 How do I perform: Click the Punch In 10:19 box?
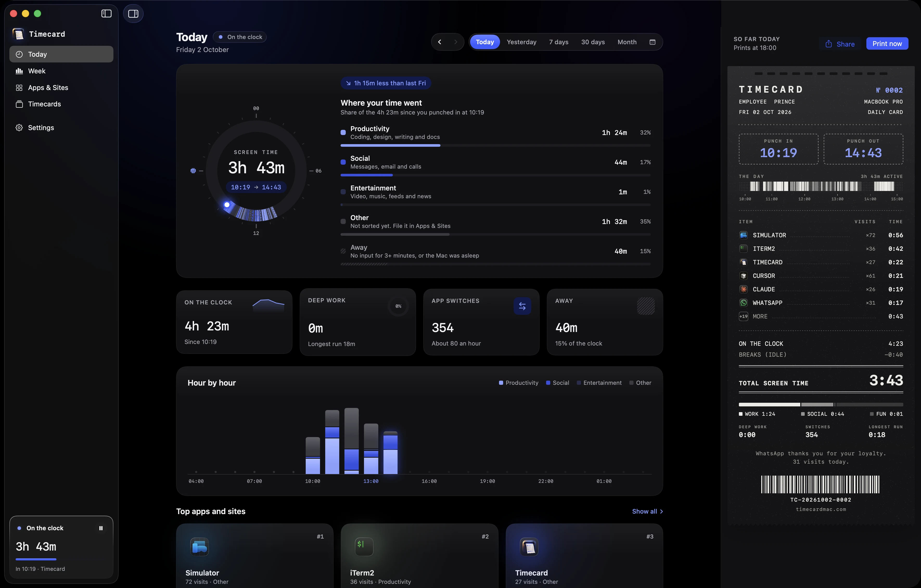tap(778, 149)
